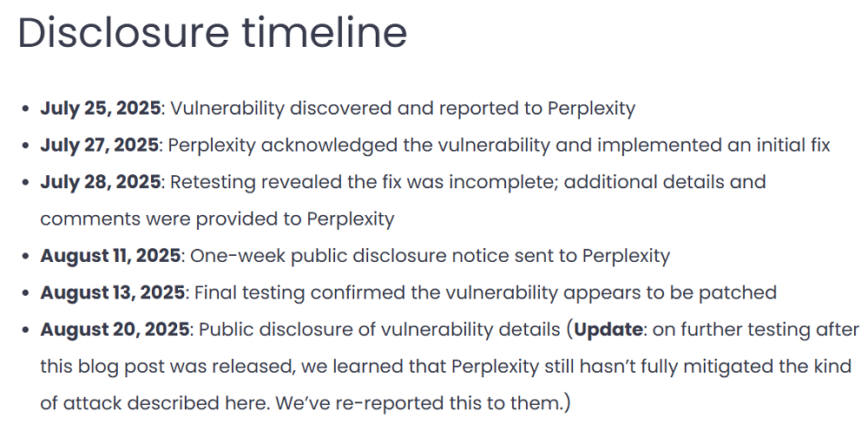868x431 pixels.
Task: Click the "Disclosure timeline" heading
Action: (213, 32)
